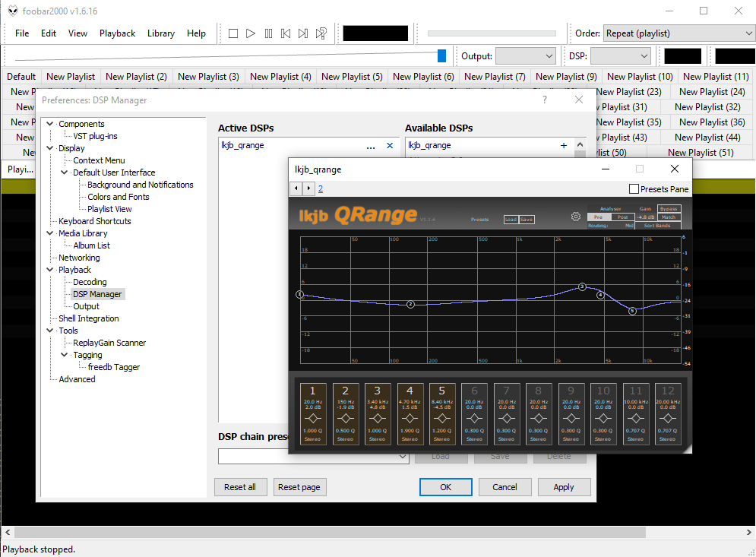Collapse the Components tree node
756x557 pixels.
(49, 124)
